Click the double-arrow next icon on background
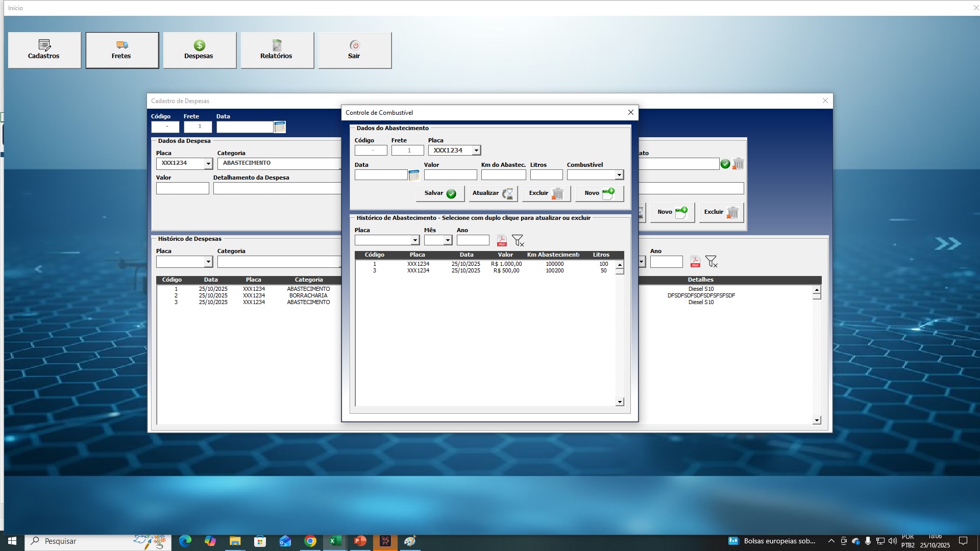The width and height of the screenshot is (980, 551). pos(948,244)
